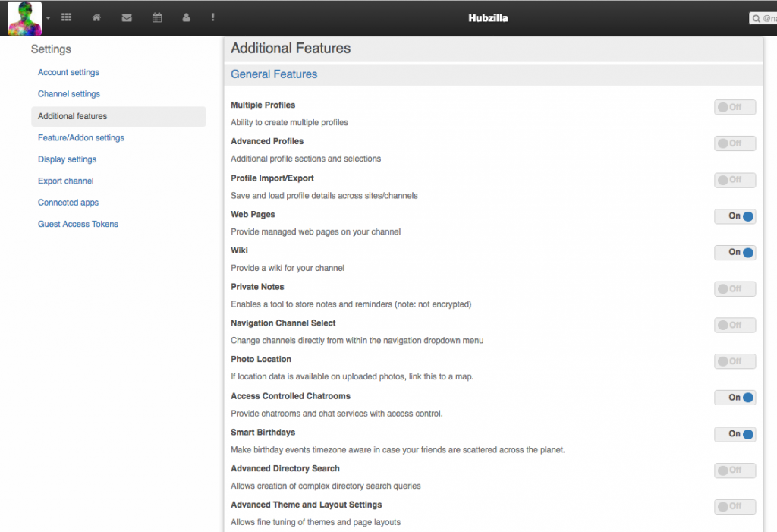Disable the Wiki feature toggle

tap(735, 253)
